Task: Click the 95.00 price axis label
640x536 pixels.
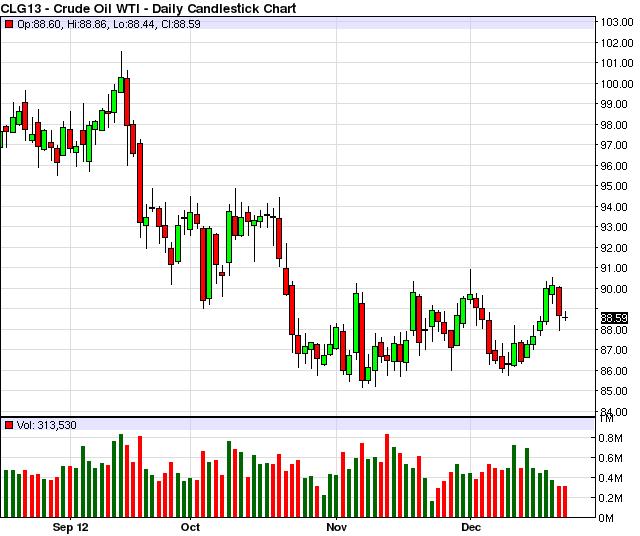Action: click(614, 187)
